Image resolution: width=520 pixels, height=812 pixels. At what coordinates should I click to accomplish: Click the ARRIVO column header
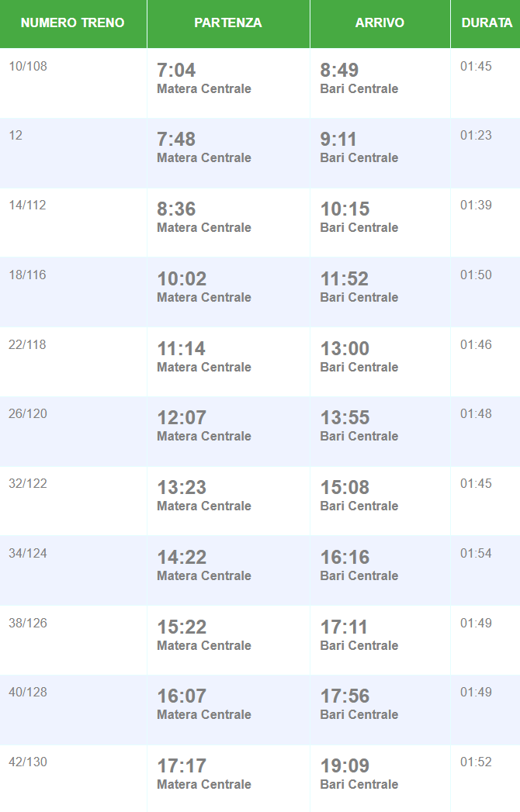pos(380,23)
